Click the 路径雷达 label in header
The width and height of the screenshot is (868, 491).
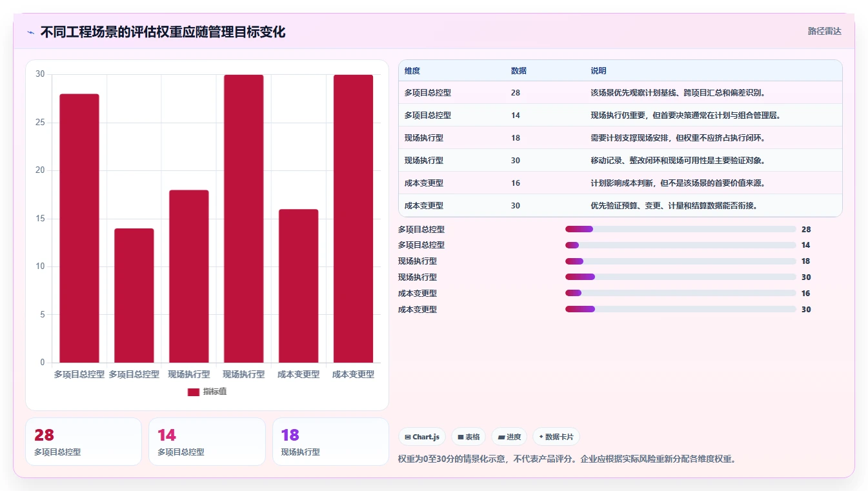pyautogui.click(x=824, y=31)
